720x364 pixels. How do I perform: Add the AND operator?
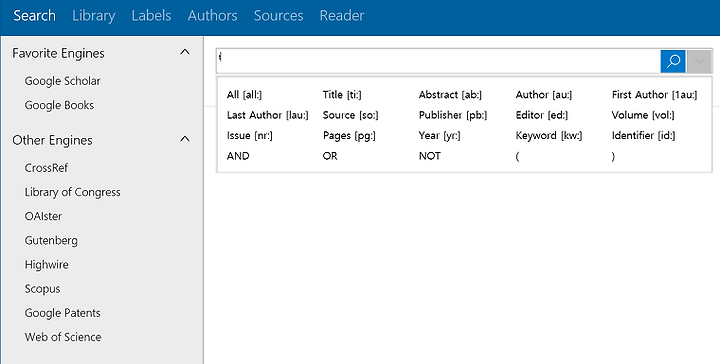pos(238,156)
